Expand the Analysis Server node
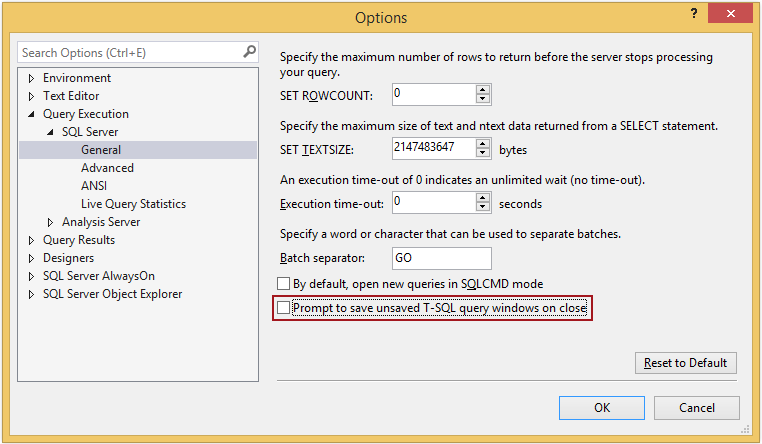 coord(51,222)
